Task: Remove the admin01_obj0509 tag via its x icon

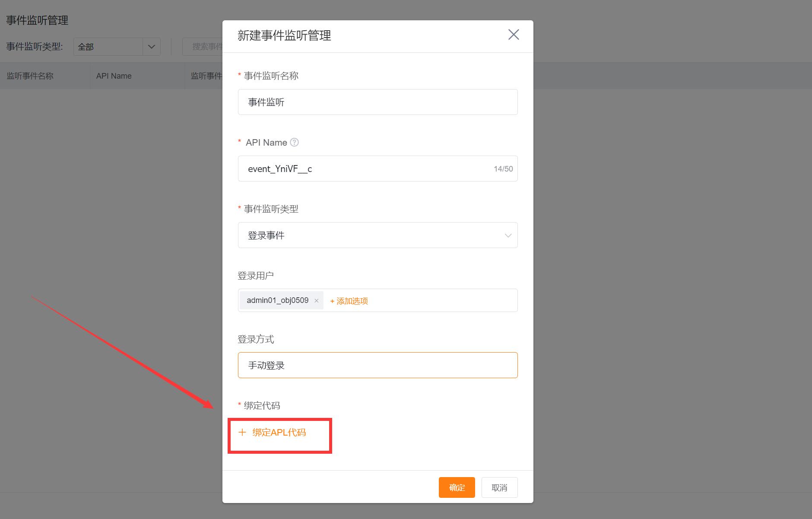Action: coord(317,301)
